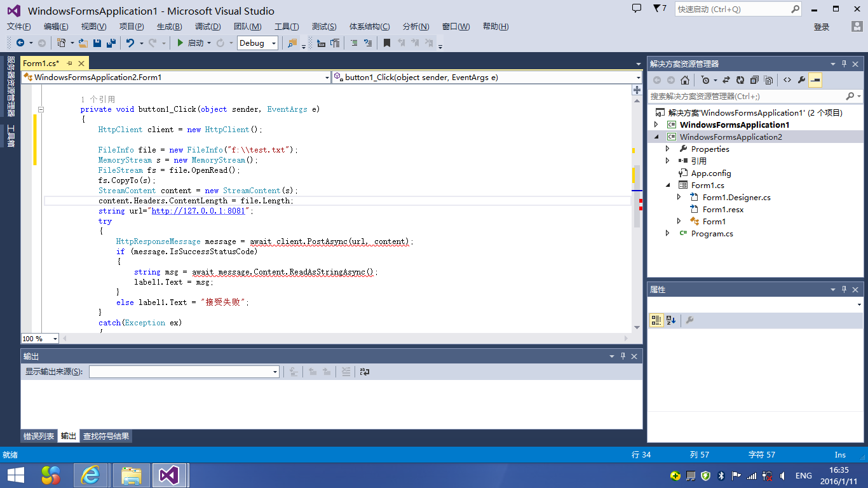868x488 pixels.
Task: Click the Undo arrow icon
Action: pos(130,43)
